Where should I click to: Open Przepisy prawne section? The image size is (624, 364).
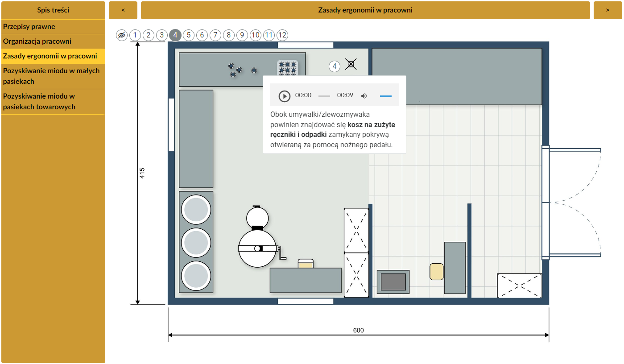[x=29, y=27]
